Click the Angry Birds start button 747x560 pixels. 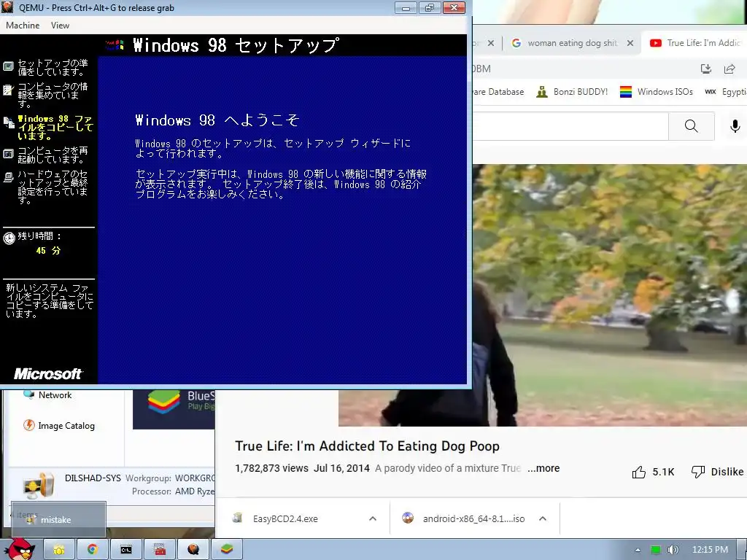pos(20,549)
